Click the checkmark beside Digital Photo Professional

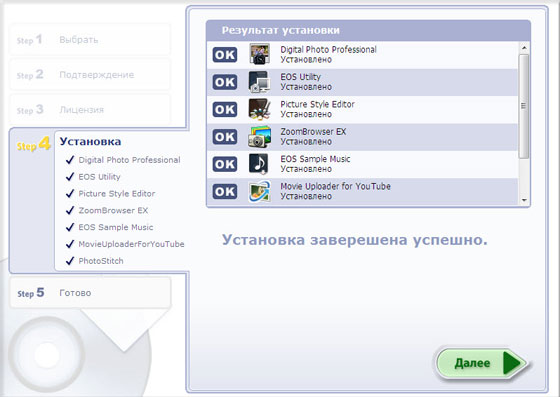[70, 160]
